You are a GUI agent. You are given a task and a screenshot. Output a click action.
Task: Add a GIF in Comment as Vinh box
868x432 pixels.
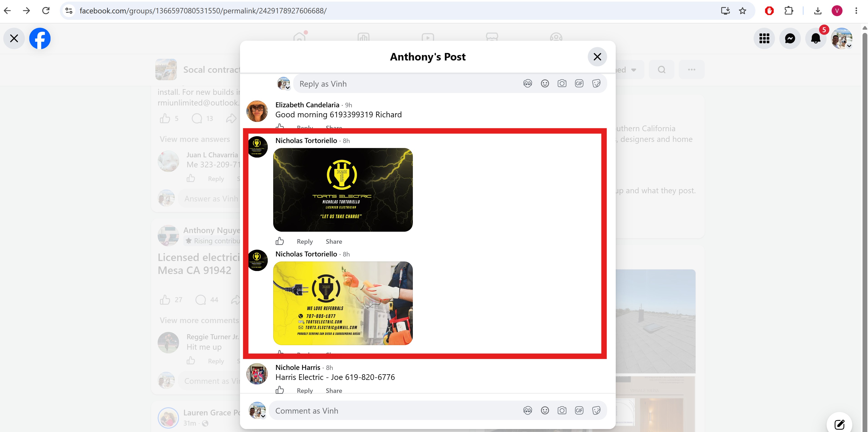(x=579, y=410)
